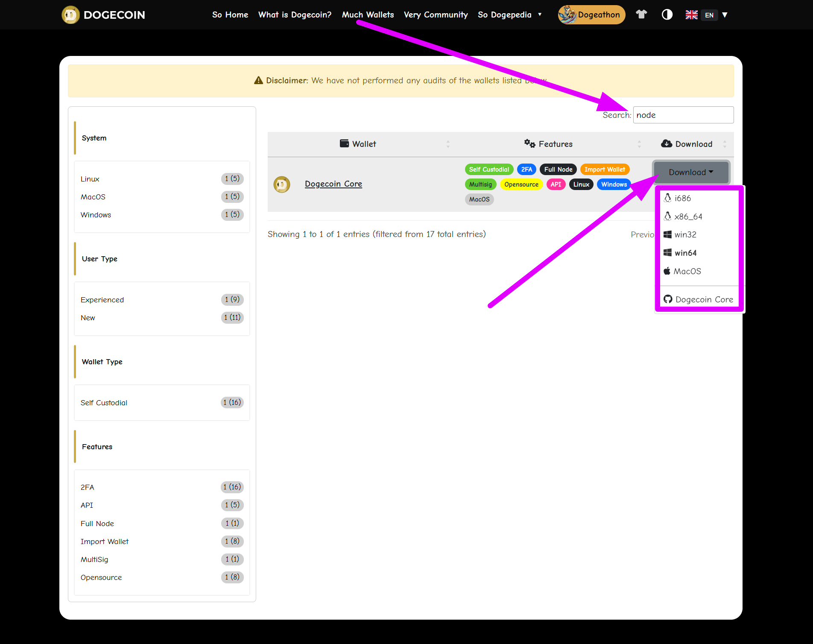This screenshot has width=813, height=644.
Task: Collapse the User Type filter heading
Action: click(99, 259)
